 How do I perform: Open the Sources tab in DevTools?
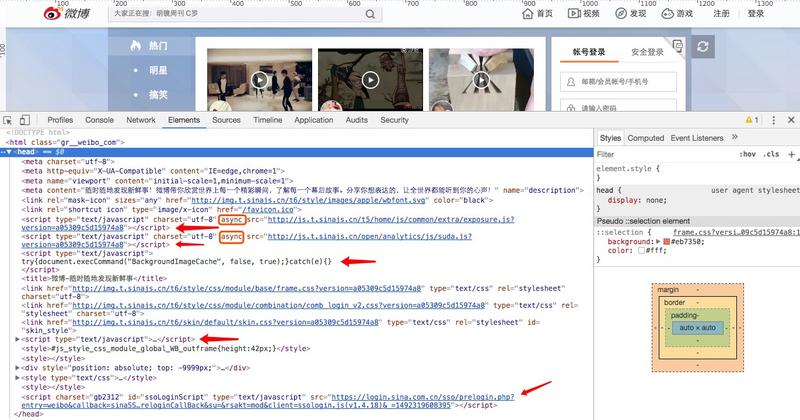226,120
